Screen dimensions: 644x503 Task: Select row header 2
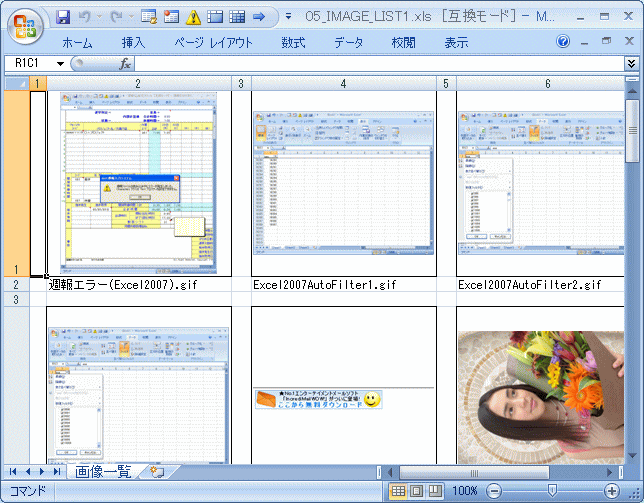click(x=17, y=284)
